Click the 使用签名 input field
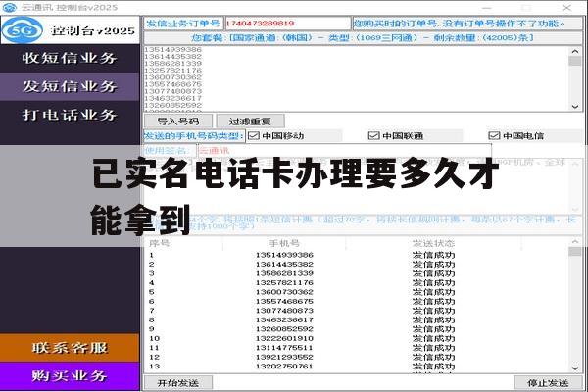Image resolution: width=588 pixels, height=392 pixels. 344,151
